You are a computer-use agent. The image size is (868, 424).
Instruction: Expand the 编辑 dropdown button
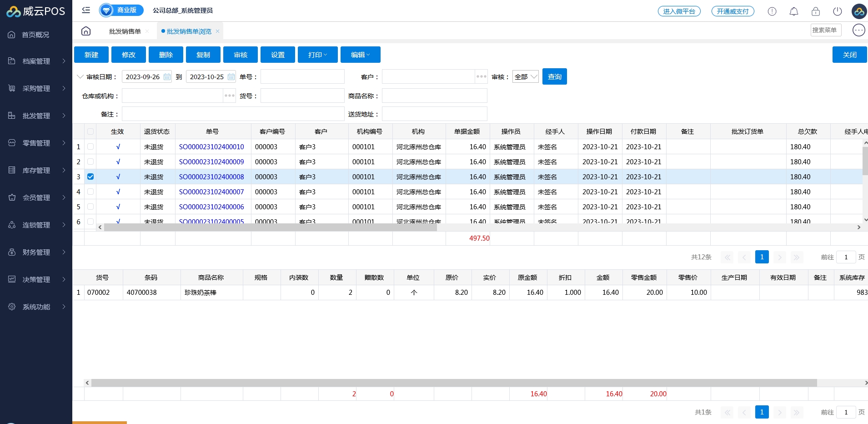click(x=360, y=55)
